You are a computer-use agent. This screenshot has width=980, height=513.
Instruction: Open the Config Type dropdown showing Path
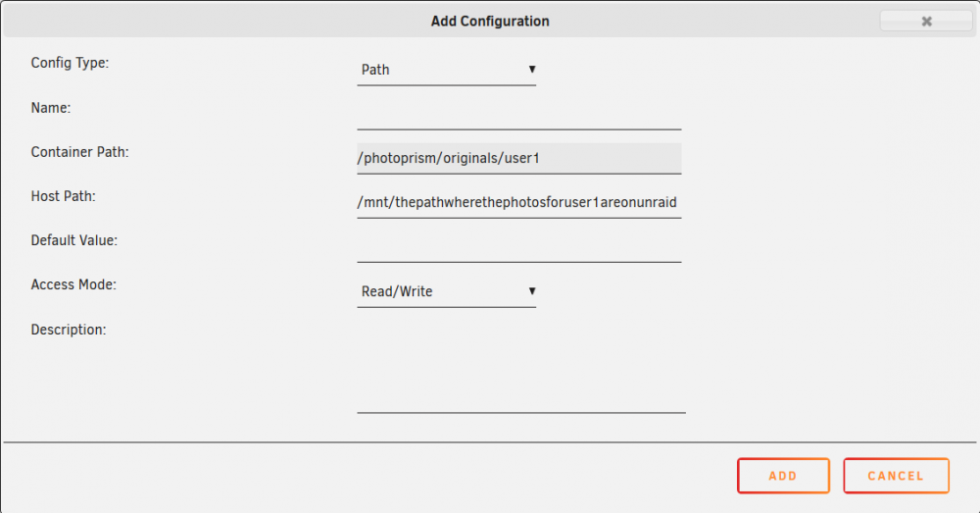(x=446, y=70)
